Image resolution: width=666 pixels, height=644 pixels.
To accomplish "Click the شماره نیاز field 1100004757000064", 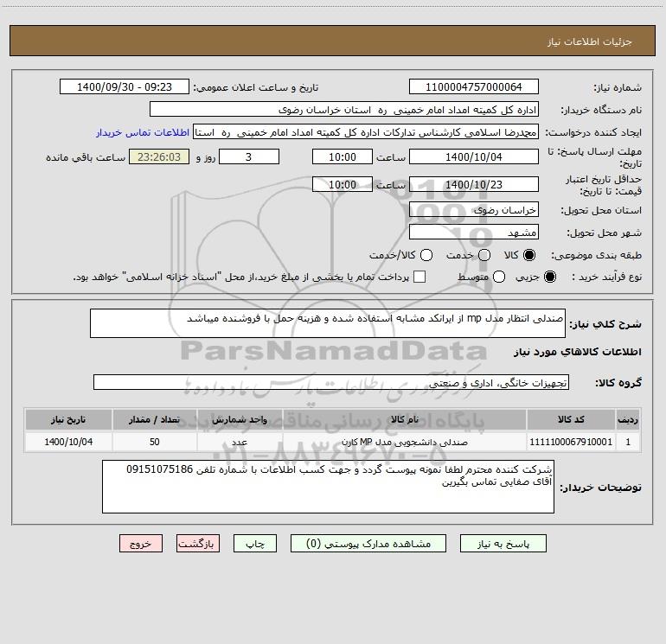I will tap(474, 87).
